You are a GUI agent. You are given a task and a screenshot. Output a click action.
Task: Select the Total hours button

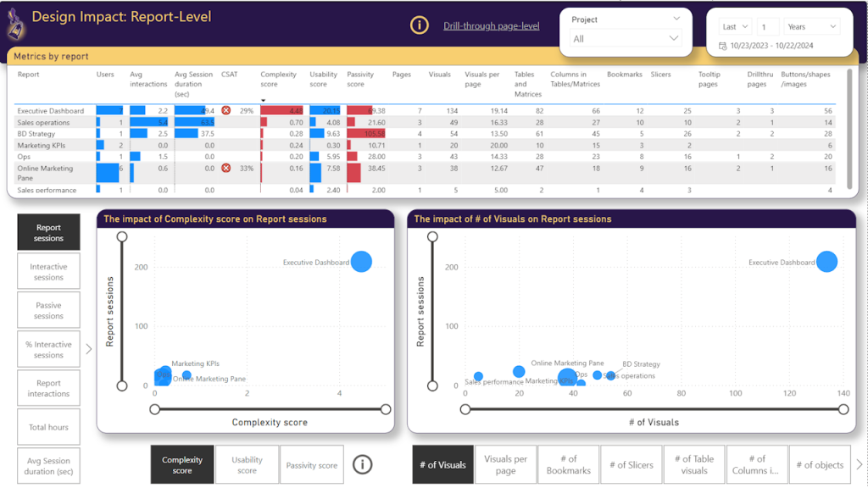click(x=48, y=427)
